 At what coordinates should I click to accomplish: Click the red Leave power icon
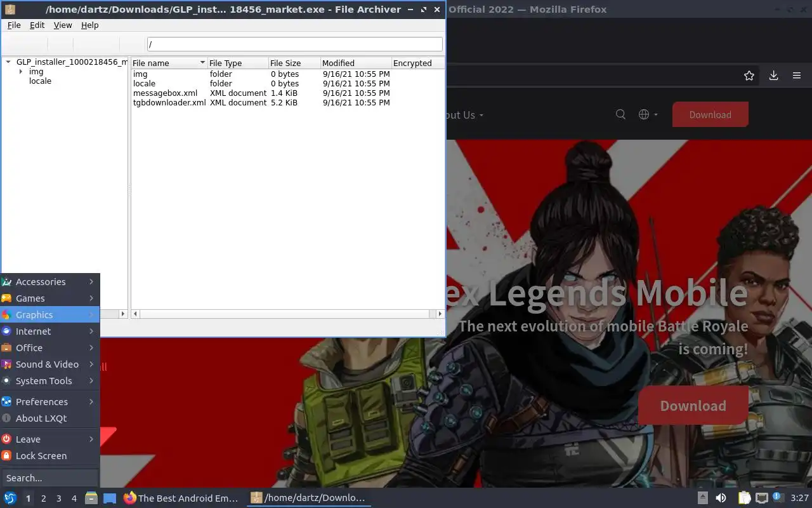tap(7, 439)
